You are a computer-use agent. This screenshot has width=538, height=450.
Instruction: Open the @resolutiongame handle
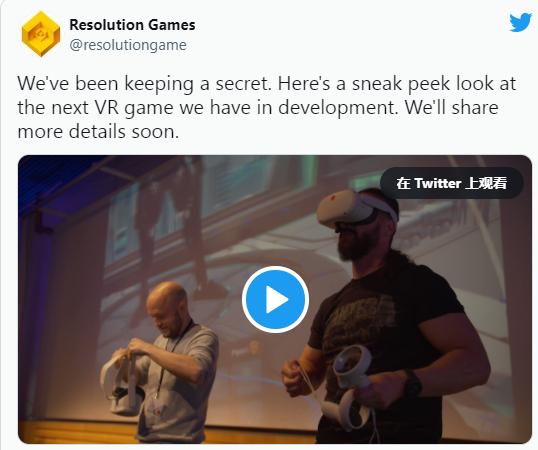pyautogui.click(x=128, y=45)
